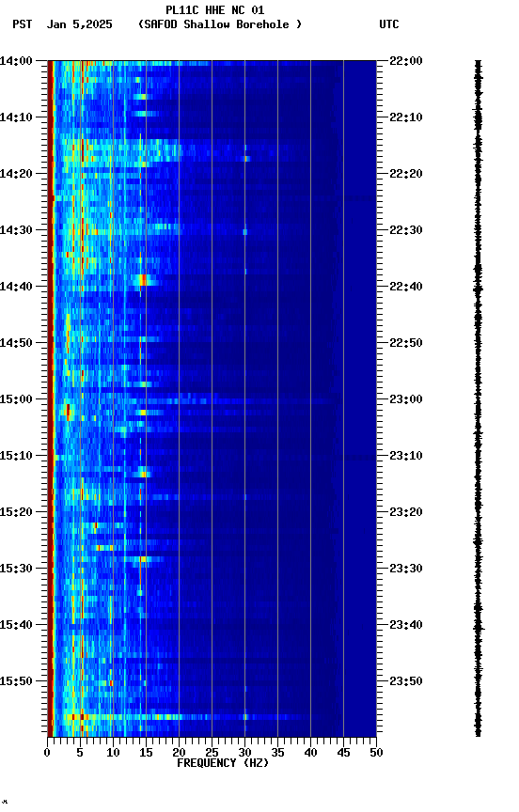This screenshot has height=812, width=519.
Task: Click the 22:50 UTC time label
Action: (x=406, y=343)
